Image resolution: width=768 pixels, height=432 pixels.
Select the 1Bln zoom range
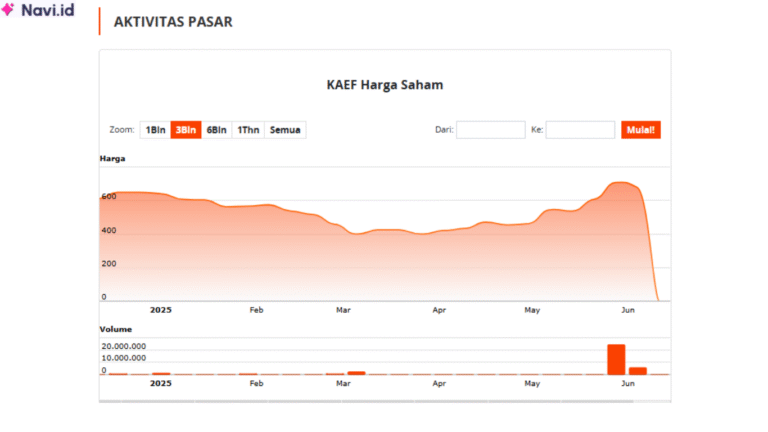155,130
